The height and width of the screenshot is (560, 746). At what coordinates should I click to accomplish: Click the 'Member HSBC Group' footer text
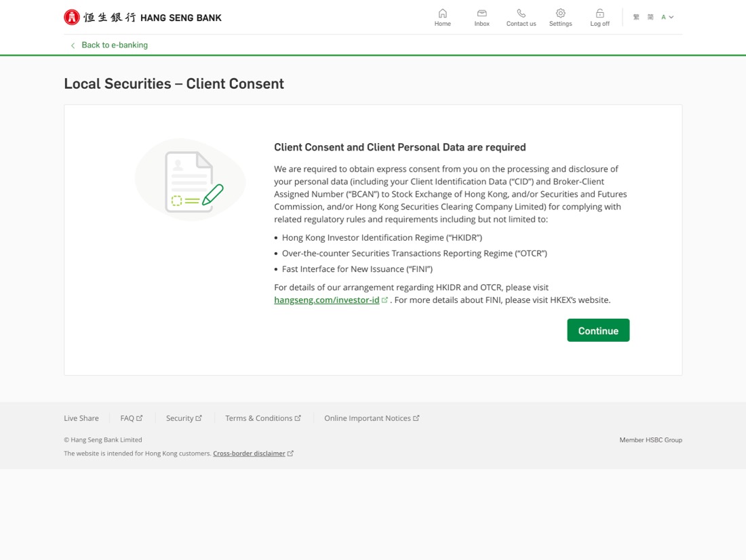[650, 440]
